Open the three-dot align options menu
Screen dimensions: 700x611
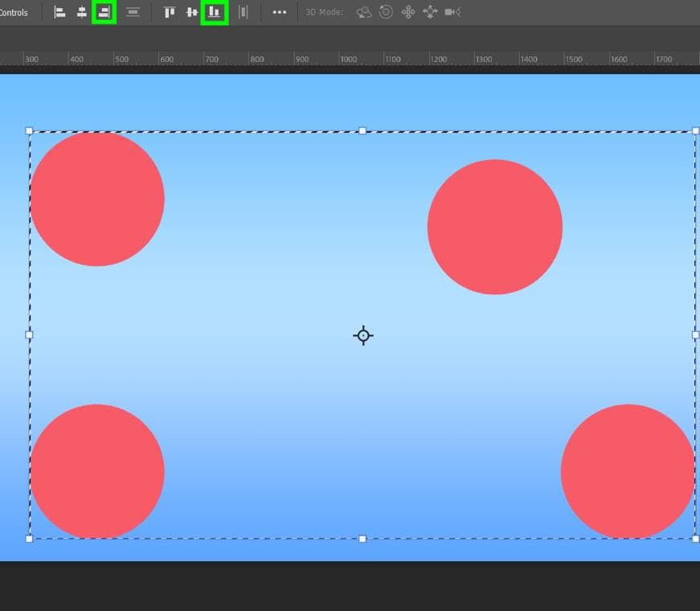pos(280,13)
